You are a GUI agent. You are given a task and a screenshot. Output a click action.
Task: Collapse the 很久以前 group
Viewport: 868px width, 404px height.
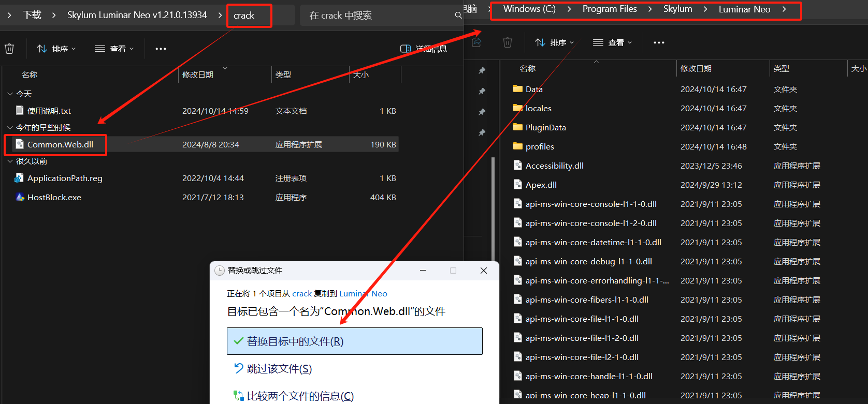[x=10, y=161]
